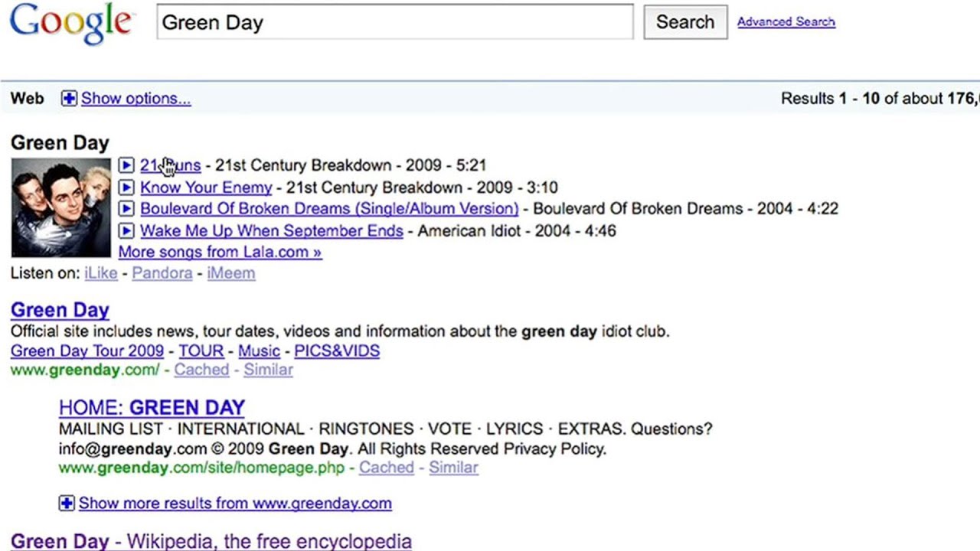Open the Music sitelink
This screenshot has width=980, height=551.
[x=259, y=350]
